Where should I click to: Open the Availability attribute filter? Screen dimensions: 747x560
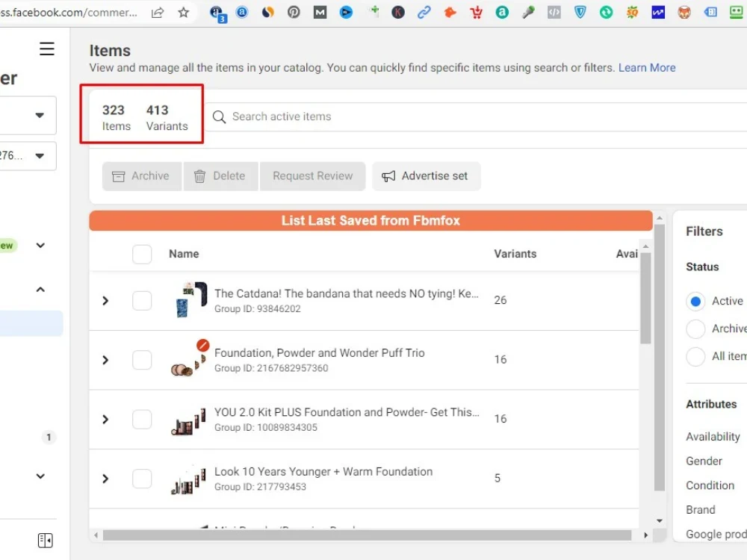pyautogui.click(x=713, y=437)
